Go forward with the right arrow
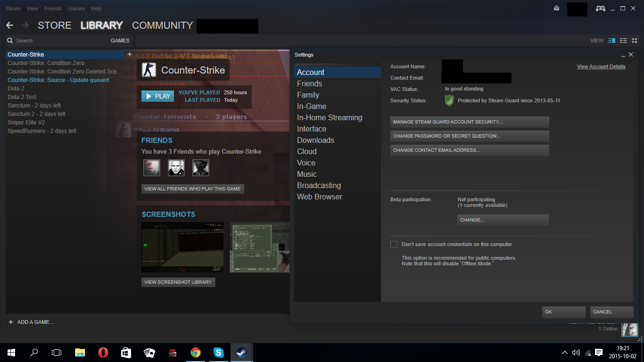644x362 pixels. (25, 25)
